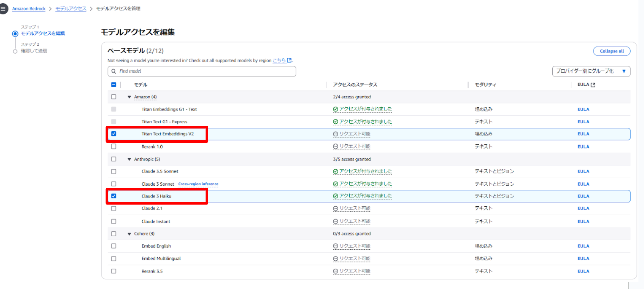Open EULA link for Titan Text Embeddings V2
The height and width of the screenshot is (289, 644).
coord(583,134)
